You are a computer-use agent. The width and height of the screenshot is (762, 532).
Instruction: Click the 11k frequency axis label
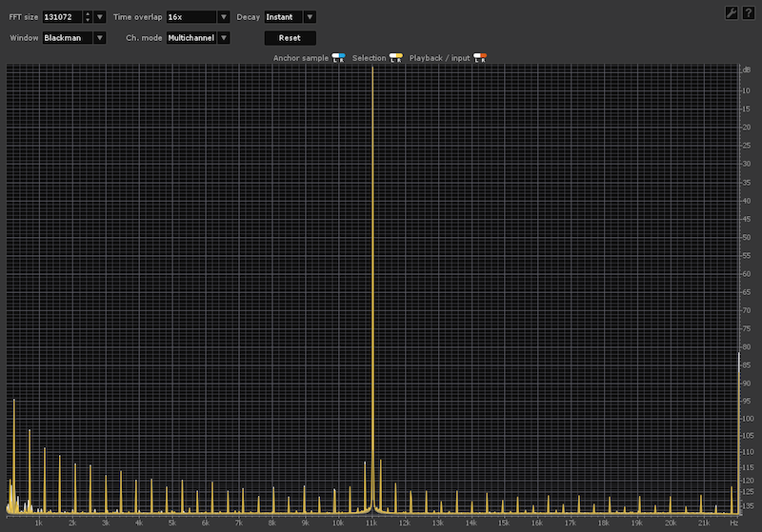[x=371, y=522]
